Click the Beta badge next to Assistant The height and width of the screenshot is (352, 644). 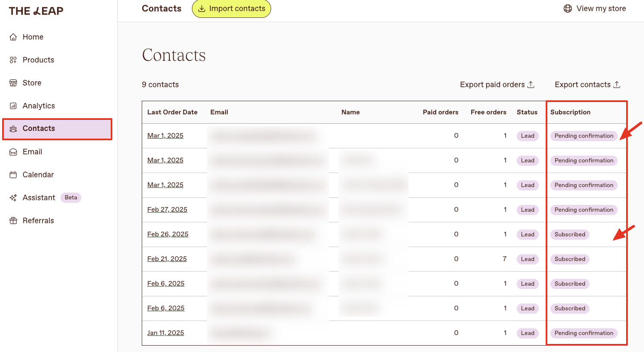71,198
